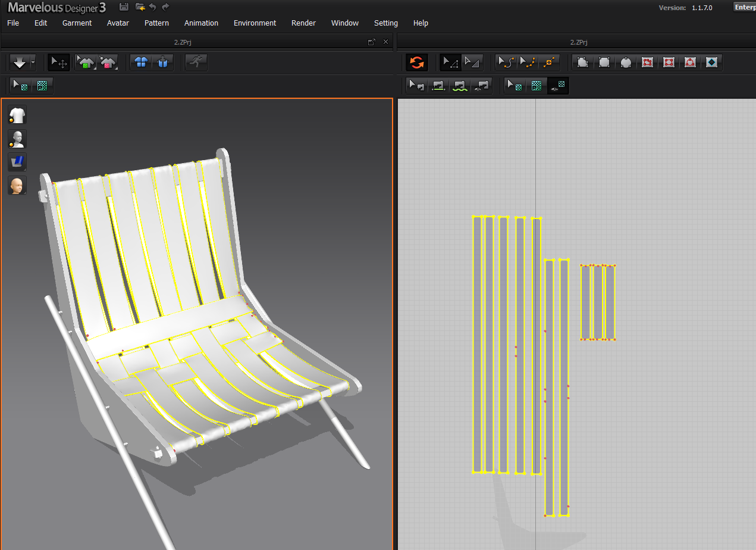This screenshot has height=550, width=756.
Task: Toggle Show Sewing eye icon in 2D toolbar
Action: click(x=481, y=86)
